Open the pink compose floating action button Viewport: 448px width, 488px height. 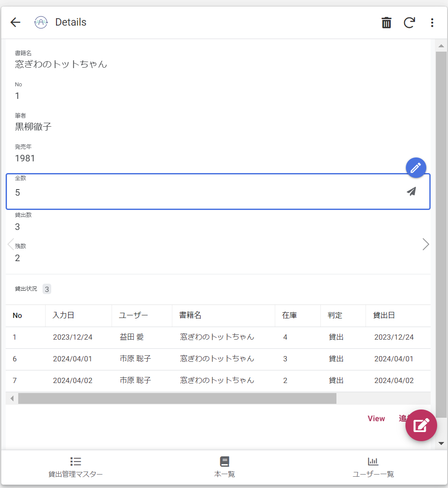pos(421,425)
